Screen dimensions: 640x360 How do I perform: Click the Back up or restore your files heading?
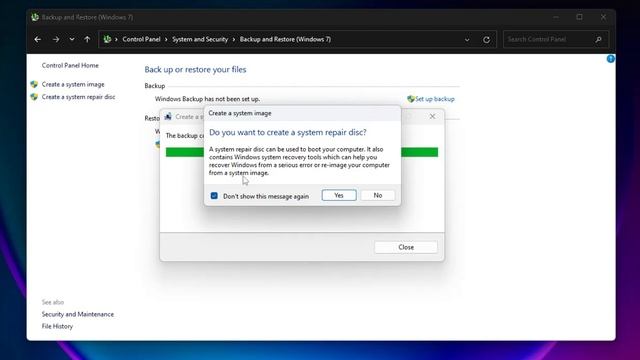tap(195, 69)
